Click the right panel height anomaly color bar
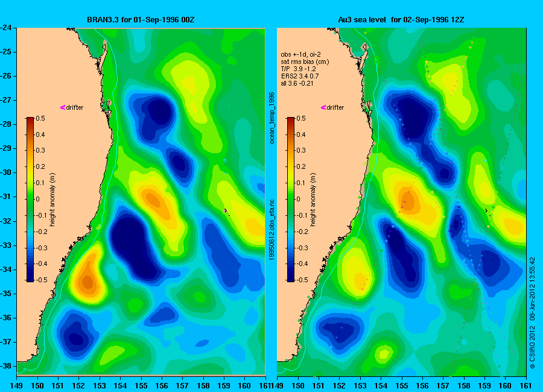The width and height of the screenshot is (543, 392). tap(291, 200)
